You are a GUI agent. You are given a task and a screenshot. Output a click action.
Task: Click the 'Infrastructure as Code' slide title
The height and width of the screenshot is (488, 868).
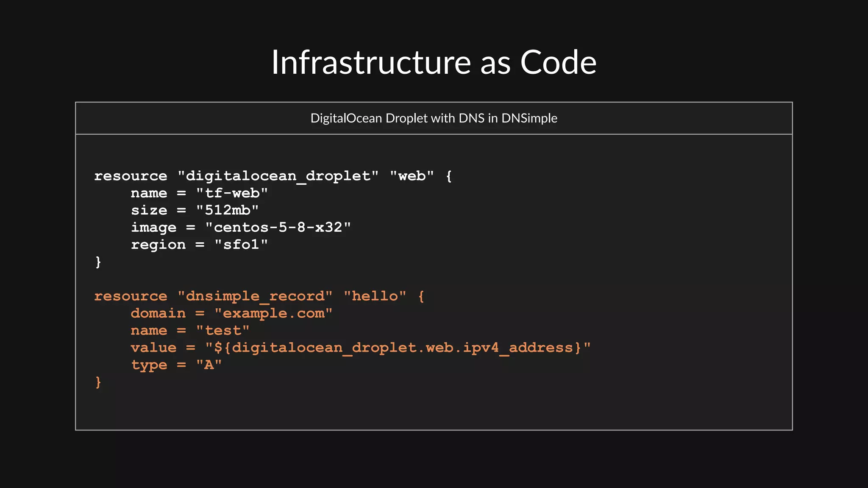(434, 62)
